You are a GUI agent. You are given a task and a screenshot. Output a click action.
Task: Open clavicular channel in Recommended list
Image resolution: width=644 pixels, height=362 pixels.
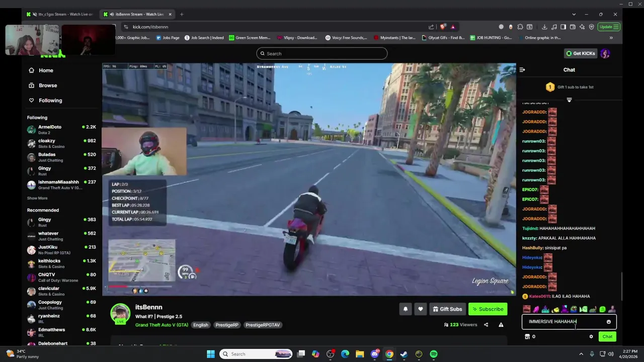[x=61, y=291]
